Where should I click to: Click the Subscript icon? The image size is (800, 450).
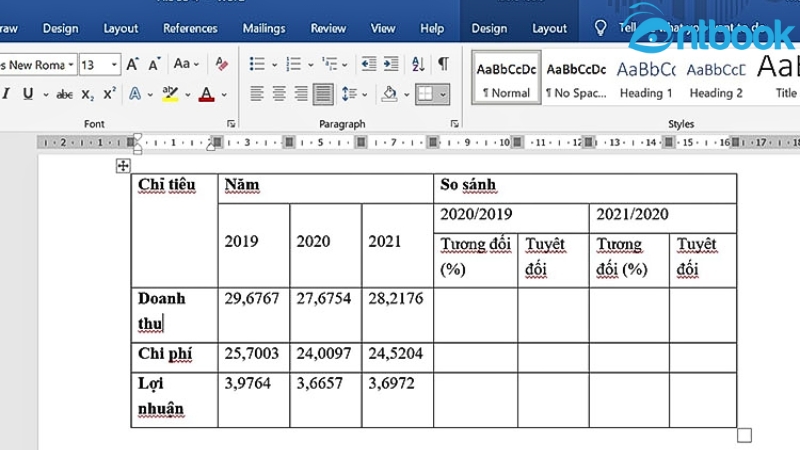coord(88,94)
